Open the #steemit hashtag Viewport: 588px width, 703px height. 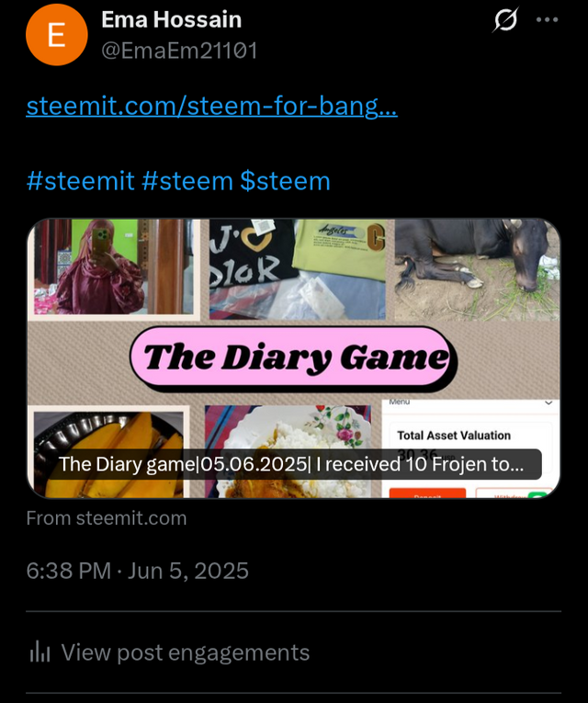click(x=81, y=181)
